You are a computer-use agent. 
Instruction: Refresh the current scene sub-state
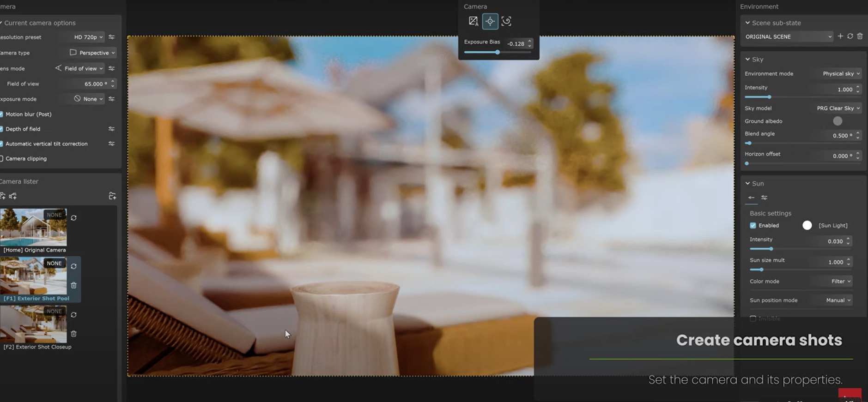[850, 36]
